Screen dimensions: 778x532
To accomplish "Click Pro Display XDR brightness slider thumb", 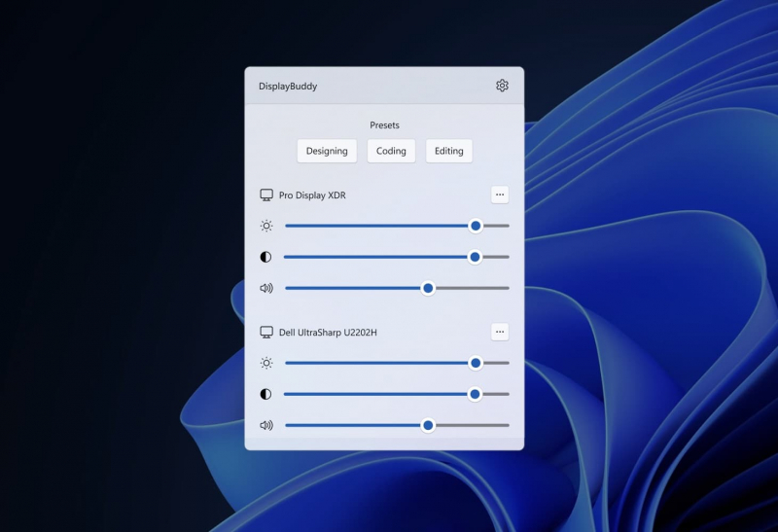I will (x=476, y=226).
